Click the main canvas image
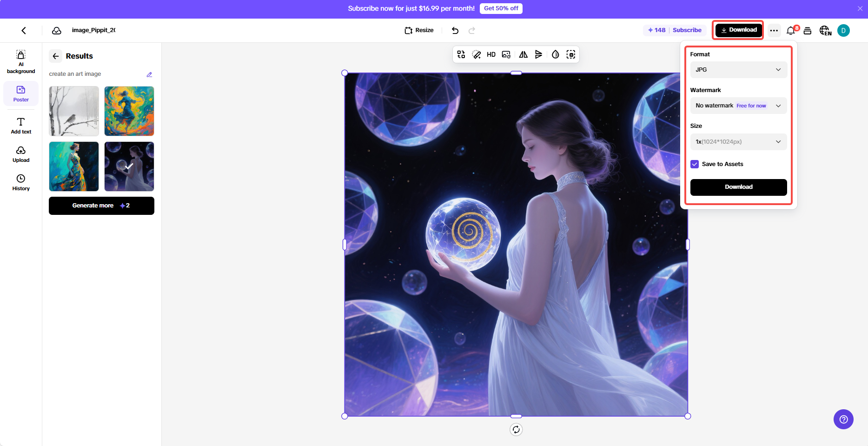Screen dimensions: 868x446 click(516, 244)
